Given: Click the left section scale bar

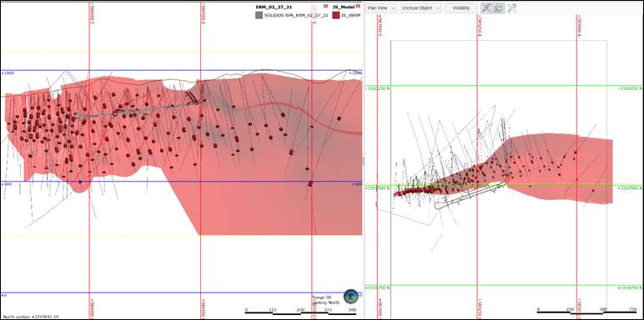Looking at the screenshot, I should [x=299, y=312].
